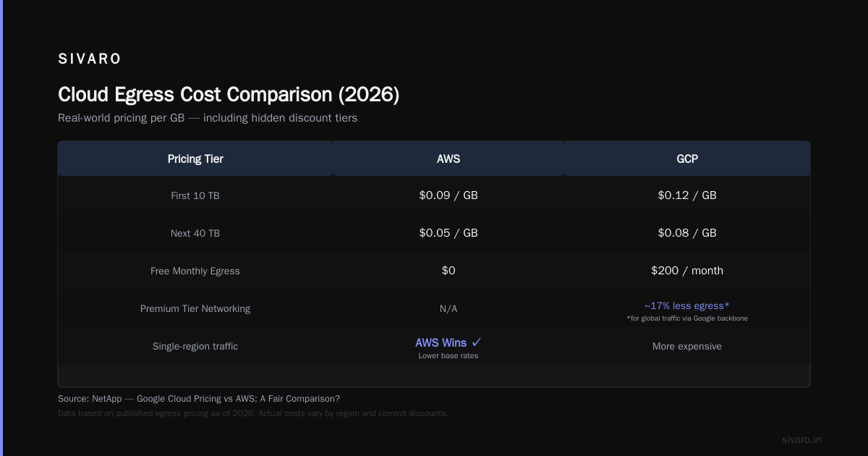The image size is (868, 456).
Task: Select the Cloud Egress Cost Comparison (2026) title
Action: (229, 95)
